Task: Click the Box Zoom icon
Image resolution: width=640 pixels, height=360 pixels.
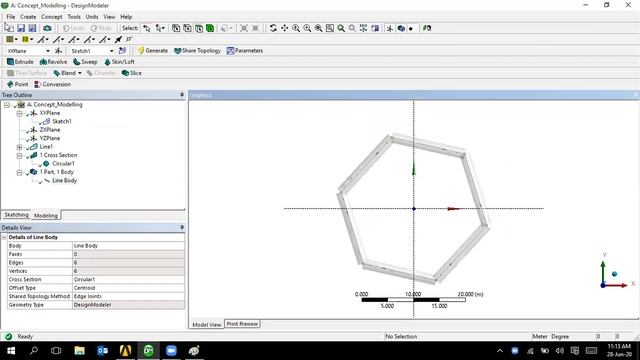Action: point(307,28)
